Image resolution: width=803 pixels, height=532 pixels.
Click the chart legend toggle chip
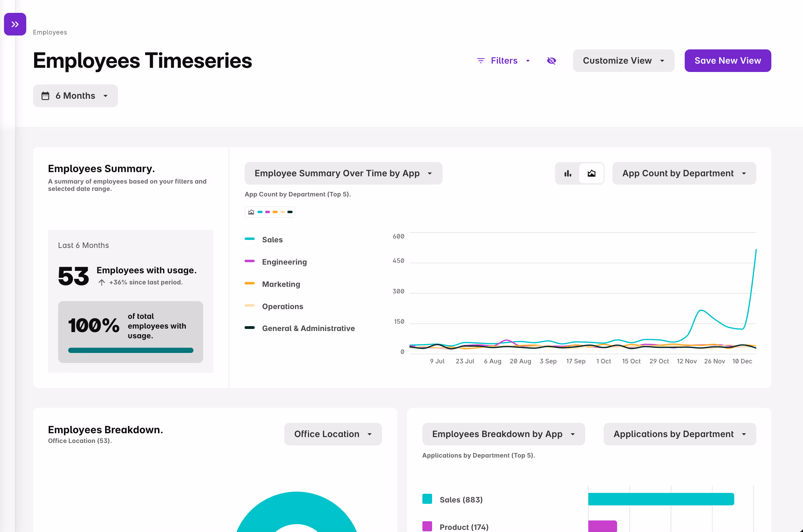(x=270, y=212)
